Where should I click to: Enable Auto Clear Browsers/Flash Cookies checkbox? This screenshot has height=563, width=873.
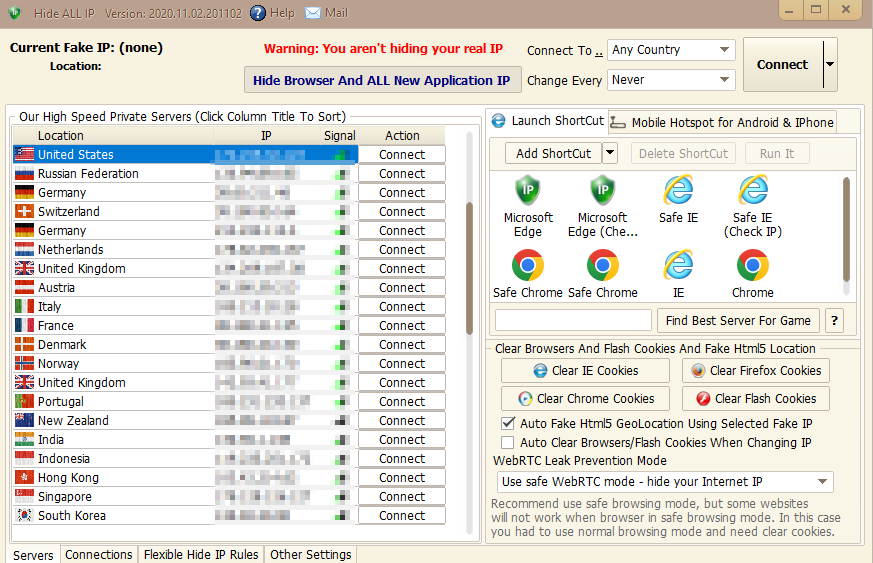click(508, 442)
